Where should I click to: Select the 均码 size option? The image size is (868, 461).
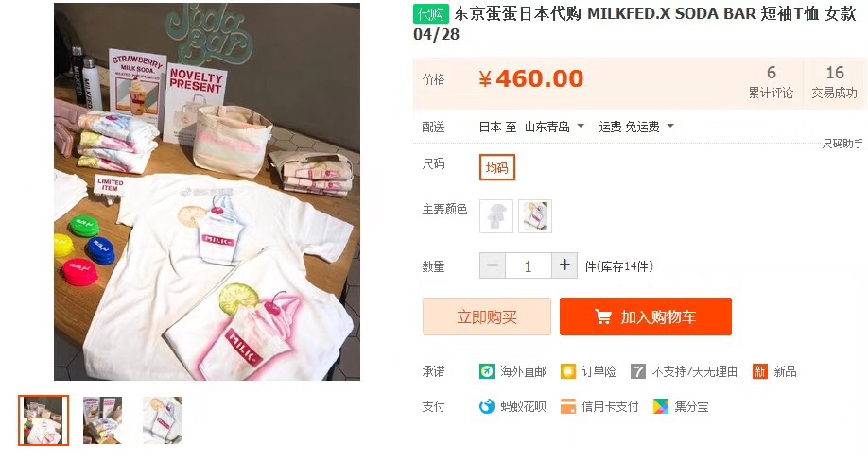[497, 167]
